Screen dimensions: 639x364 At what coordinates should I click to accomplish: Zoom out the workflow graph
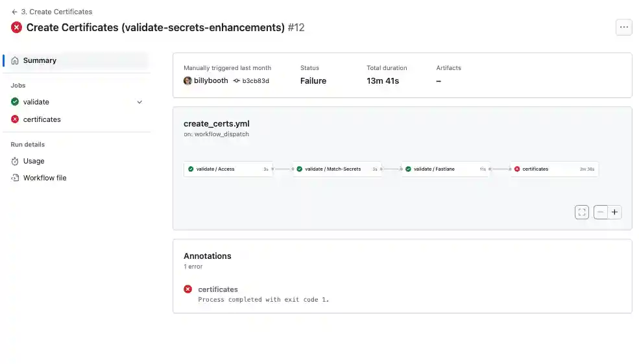coord(601,212)
